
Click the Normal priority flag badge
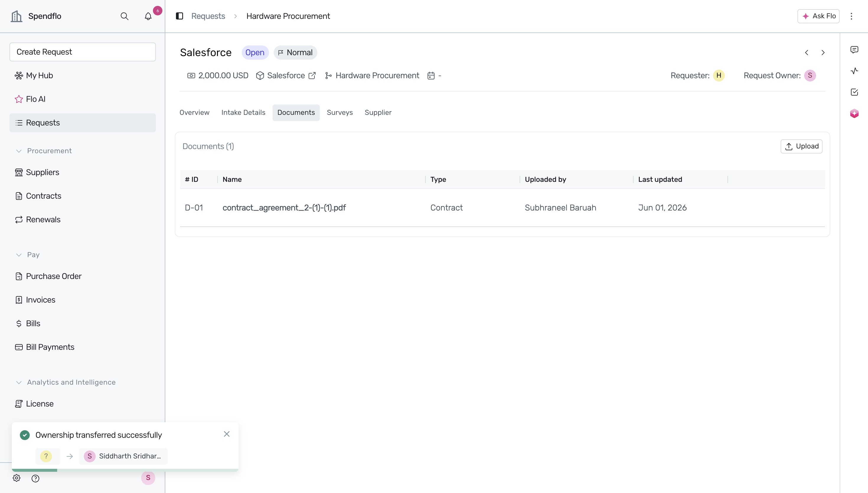pyautogui.click(x=296, y=53)
